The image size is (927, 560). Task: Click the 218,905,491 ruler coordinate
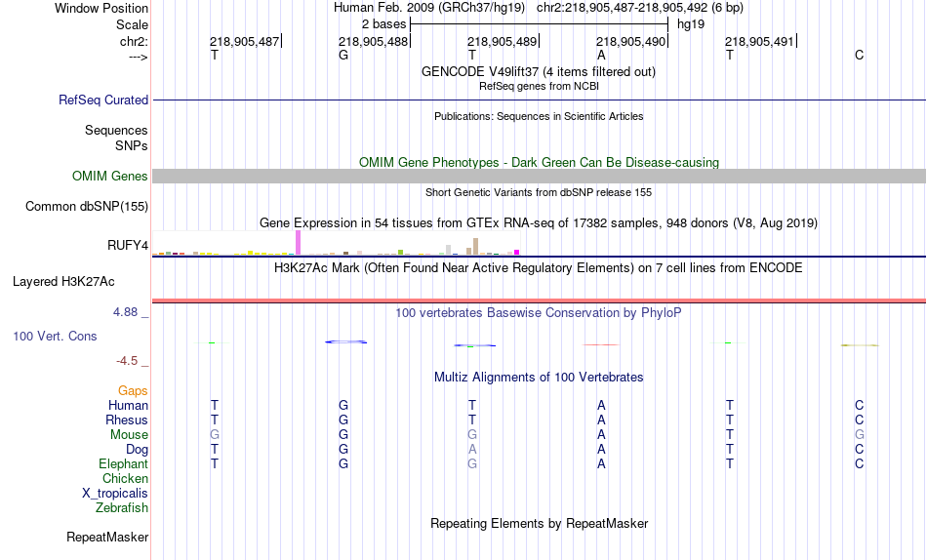[x=760, y=41]
